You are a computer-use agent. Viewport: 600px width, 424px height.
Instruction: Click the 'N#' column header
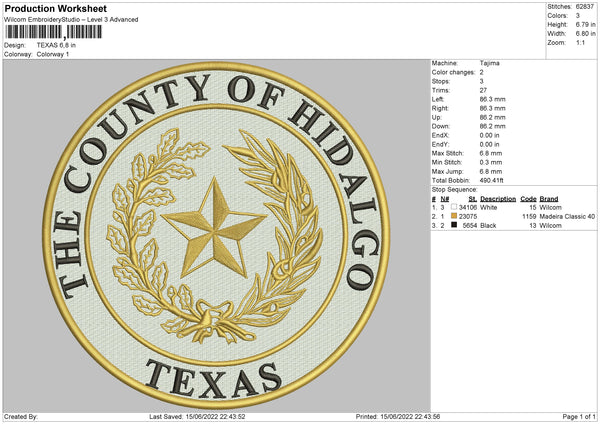[x=445, y=199]
